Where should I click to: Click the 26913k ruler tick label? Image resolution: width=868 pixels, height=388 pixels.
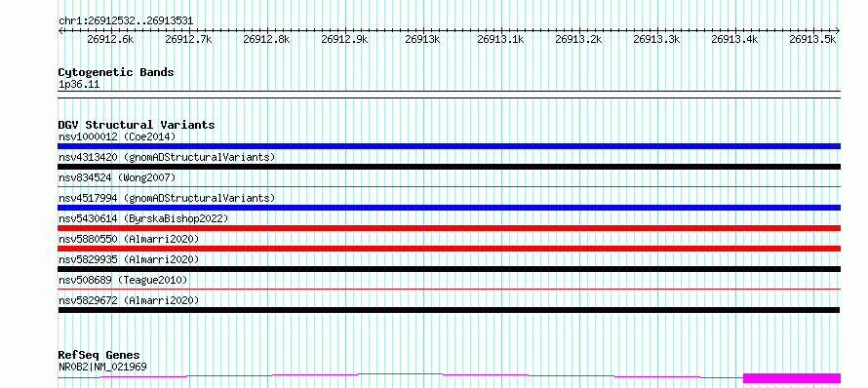pos(422,39)
